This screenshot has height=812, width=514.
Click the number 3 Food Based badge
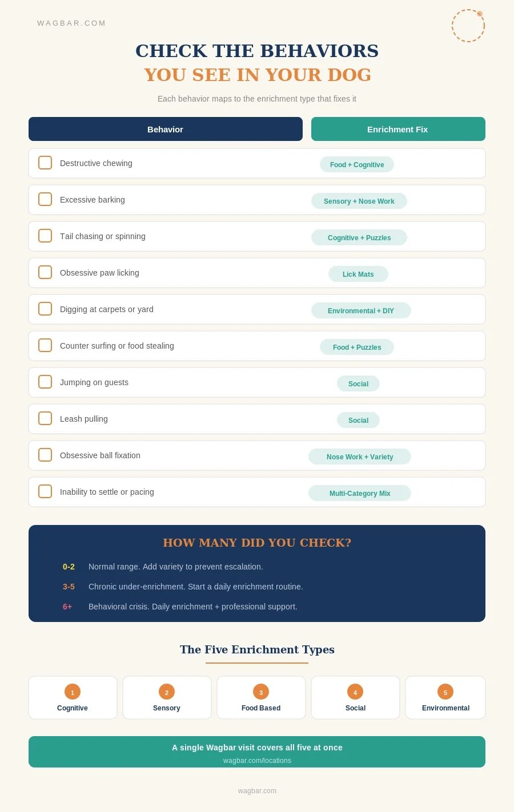click(x=261, y=692)
